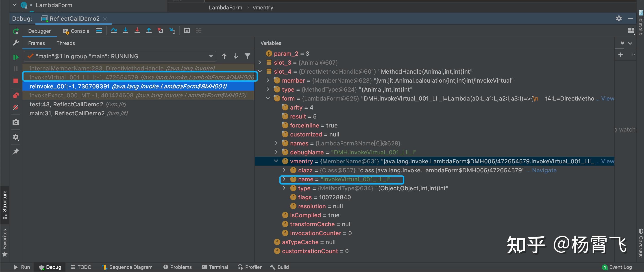Click the red Stop debug icon
The width and height of the screenshot is (644, 272).
tap(16, 81)
